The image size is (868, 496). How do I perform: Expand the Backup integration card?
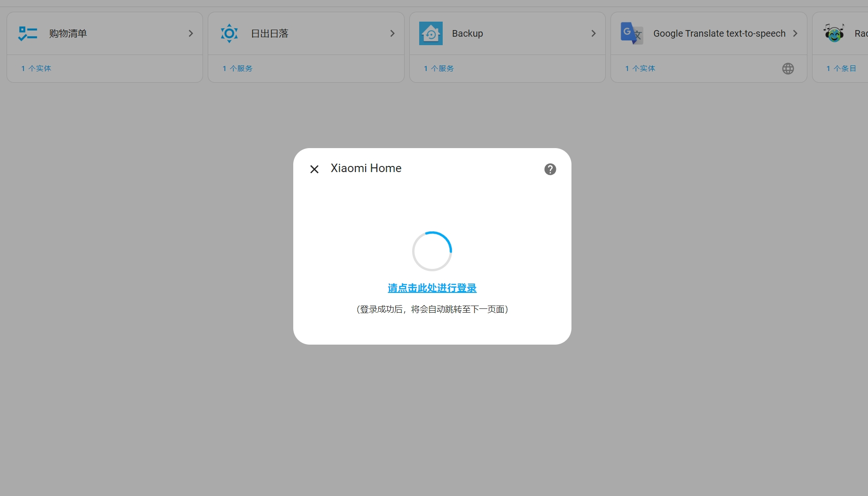pos(593,33)
